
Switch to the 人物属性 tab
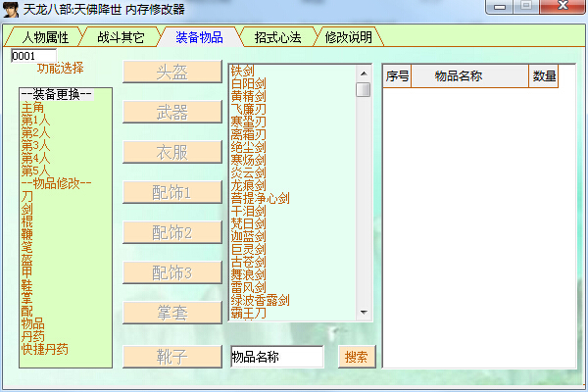(45, 37)
